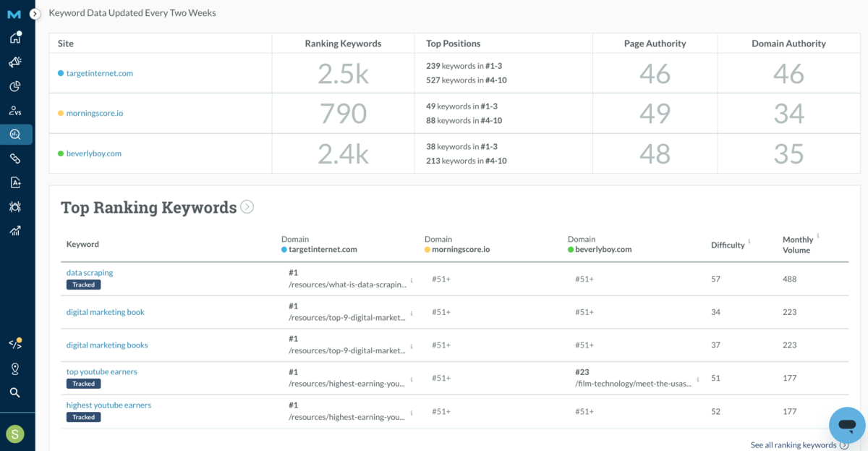
Task: Click info icon beside digital marketing books URL
Action: 412,346
